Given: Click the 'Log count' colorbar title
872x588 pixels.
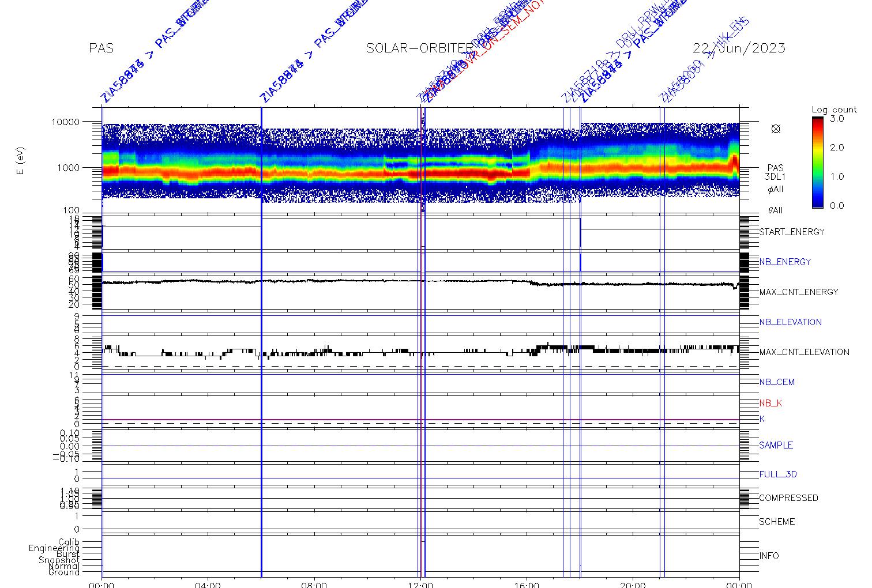Looking at the screenshot, I should [834, 110].
